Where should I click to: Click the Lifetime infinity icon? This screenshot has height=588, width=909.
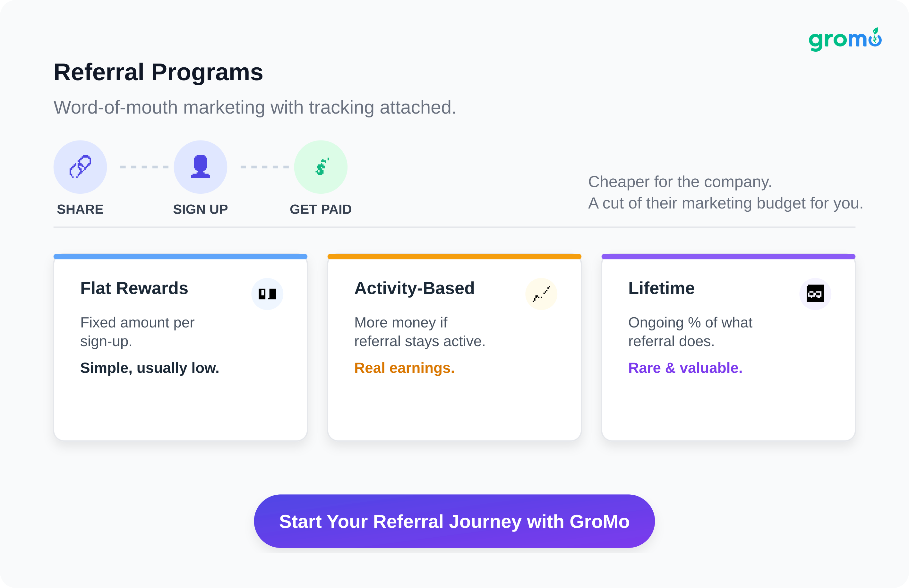[x=815, y=294]
